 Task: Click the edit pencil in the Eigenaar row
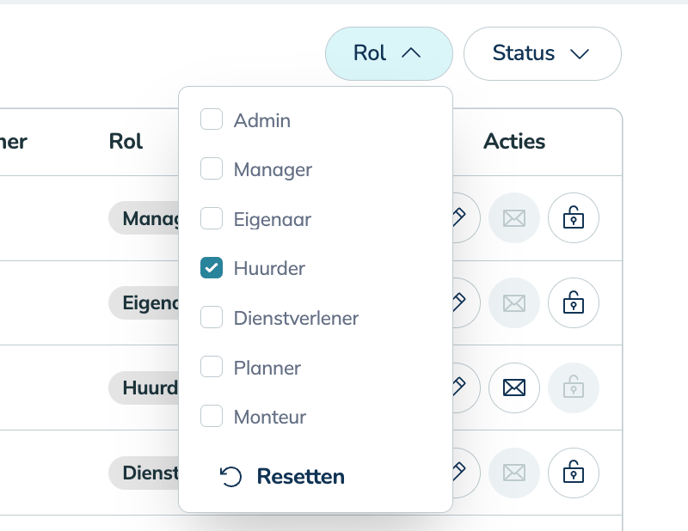(464, 303)
